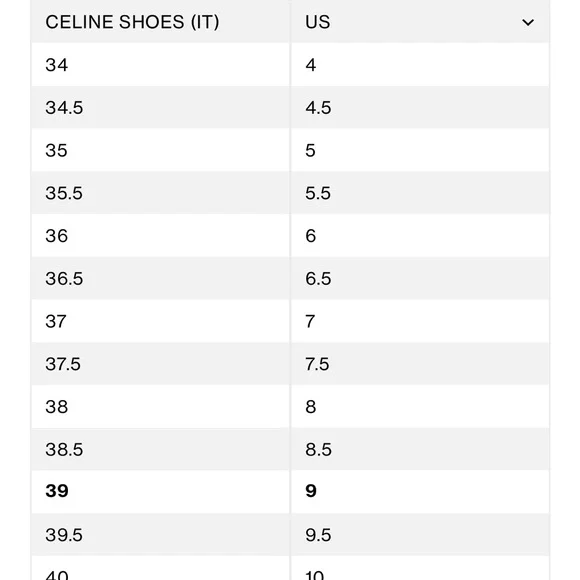Choose IT size 34.5
Screen dimensions: 580x580
161,108
